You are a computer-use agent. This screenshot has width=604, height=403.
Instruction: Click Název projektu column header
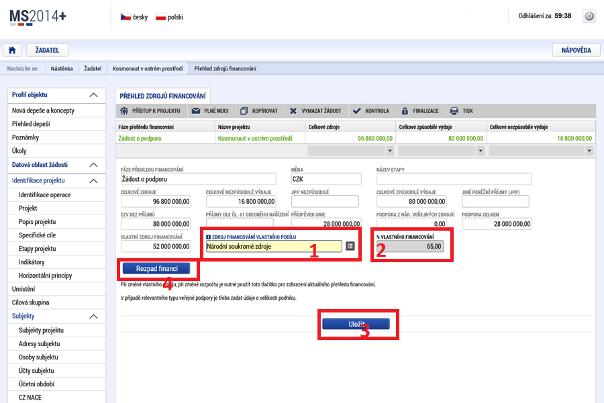pyautogui.click(x=260, y=127)
